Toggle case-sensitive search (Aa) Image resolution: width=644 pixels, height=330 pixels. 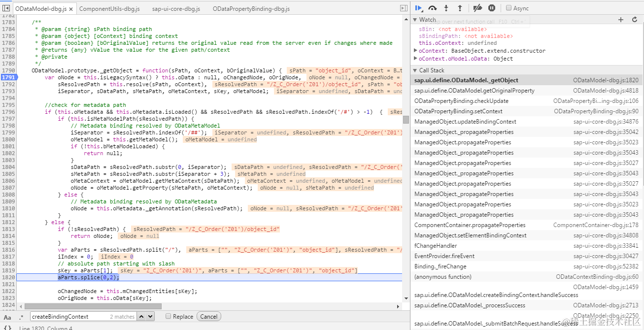point(7,317)
